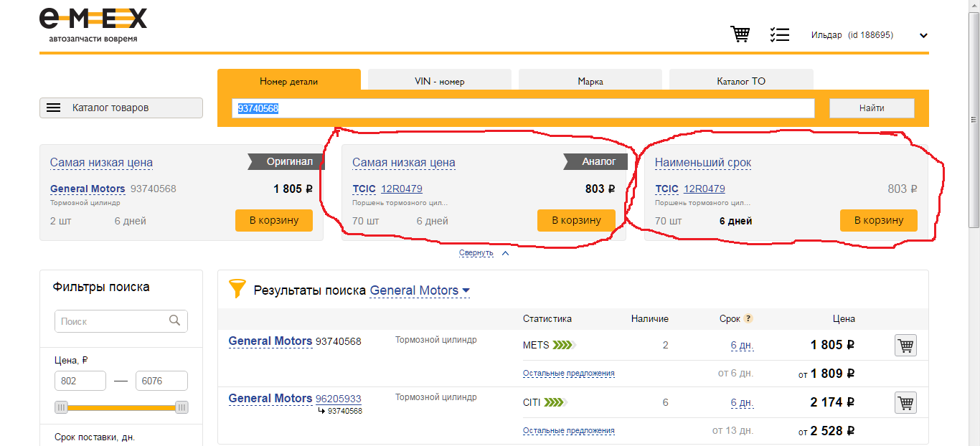Add Аналог card TCIC item to cart
Screen dimensions: 980x446
[576, 220]
